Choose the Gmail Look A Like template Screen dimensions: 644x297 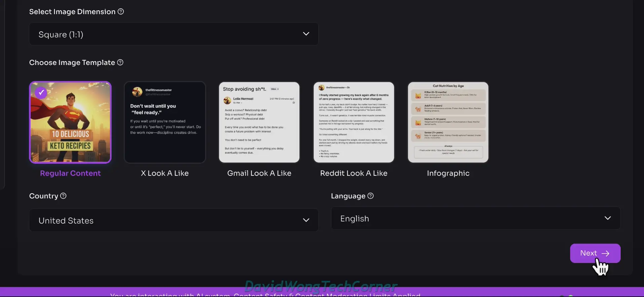coord(259,123)
